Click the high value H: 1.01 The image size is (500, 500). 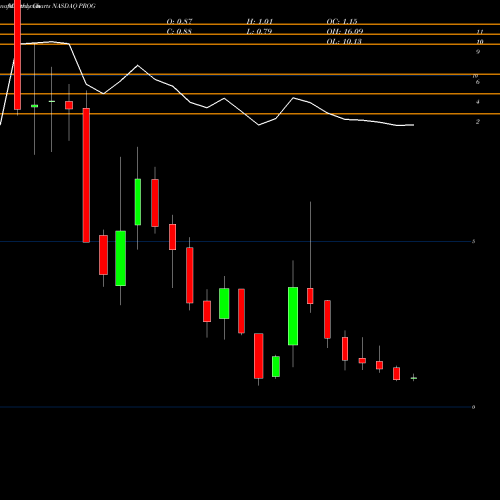tap(260, 22)
